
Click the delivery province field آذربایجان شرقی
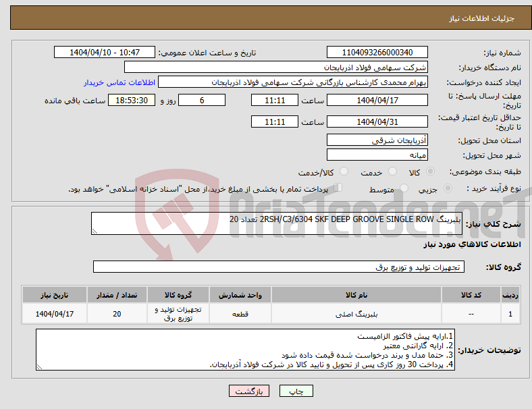(x=377, y=140)
